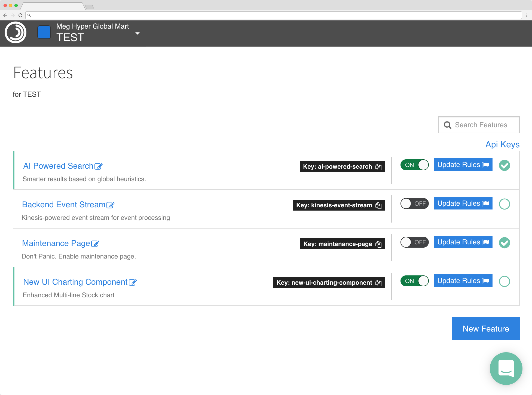Toggle Backend Event Stream feature OFF

coord(414,204)
